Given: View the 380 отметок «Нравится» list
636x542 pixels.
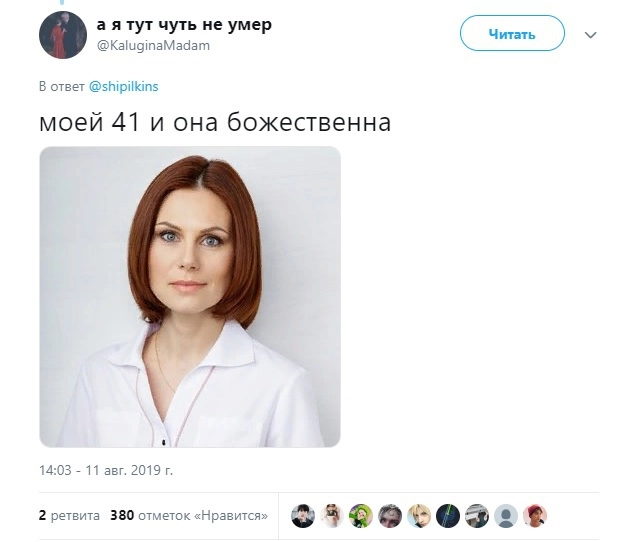Looking at the screenshot, I should click(x=189, y=515).
